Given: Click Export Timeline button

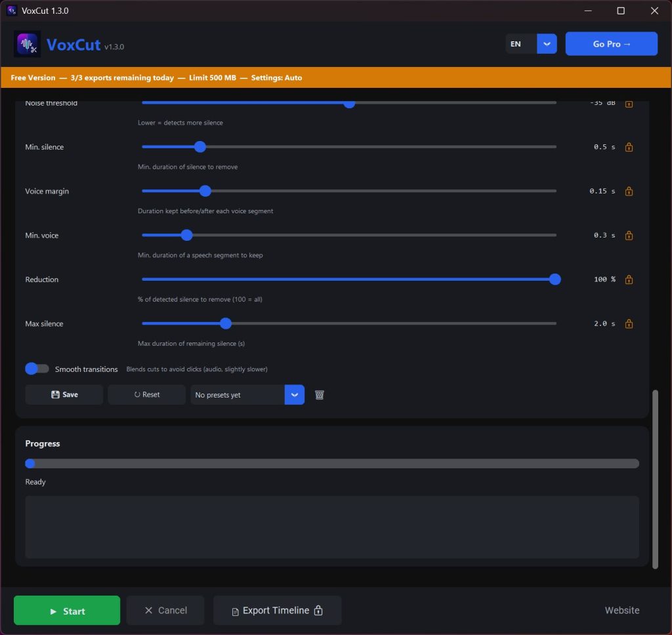Looking at the screenshot, I should (x=278, y=610).
